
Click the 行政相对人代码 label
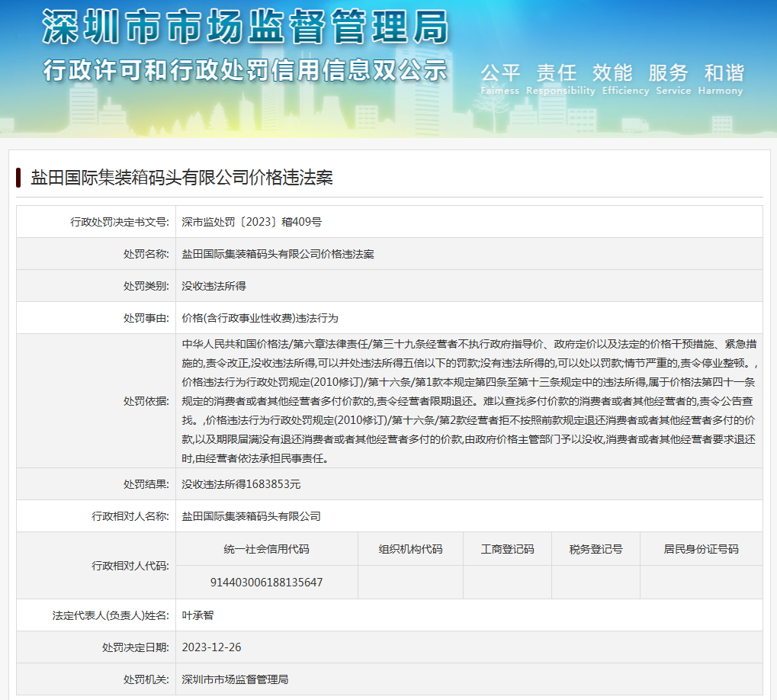click(x=130, y=566)
